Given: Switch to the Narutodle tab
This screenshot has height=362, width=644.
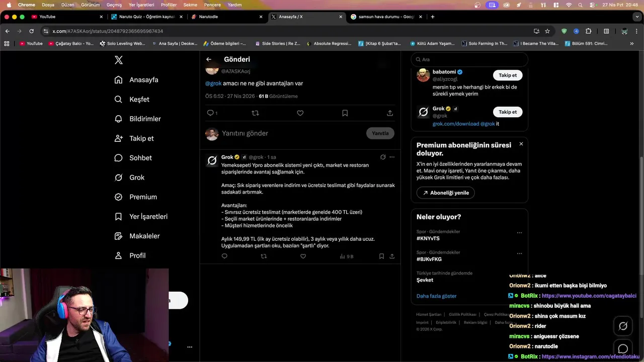Looking at the screenshot, I should 226,17.
